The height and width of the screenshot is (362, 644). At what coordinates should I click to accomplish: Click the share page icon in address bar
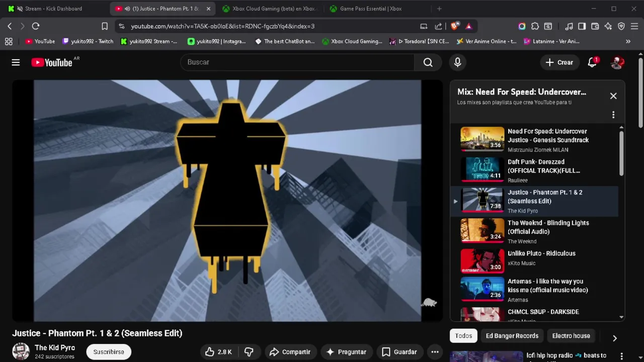[438, 26]
